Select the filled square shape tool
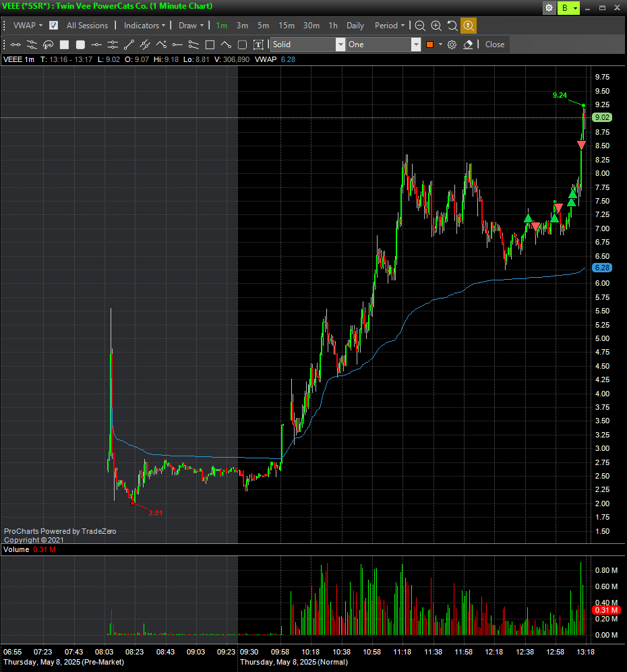Image resolution: width=627 pixels, height=672 pixels. (64, 44)
